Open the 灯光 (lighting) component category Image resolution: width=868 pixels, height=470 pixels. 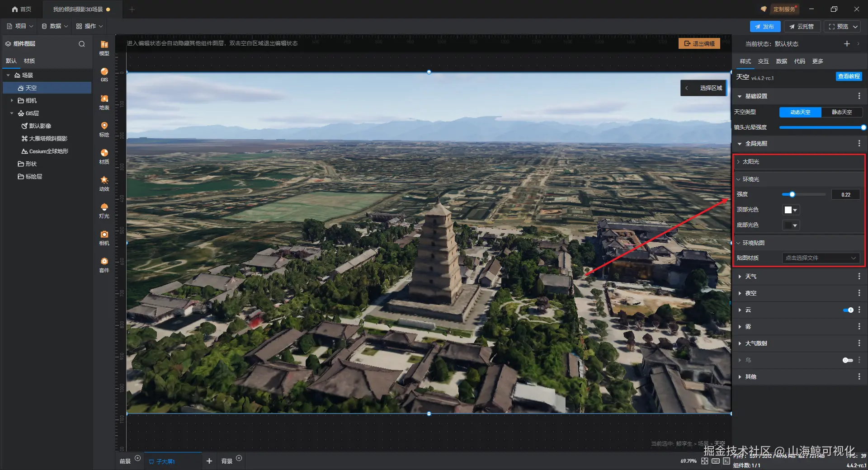point(104,211)
